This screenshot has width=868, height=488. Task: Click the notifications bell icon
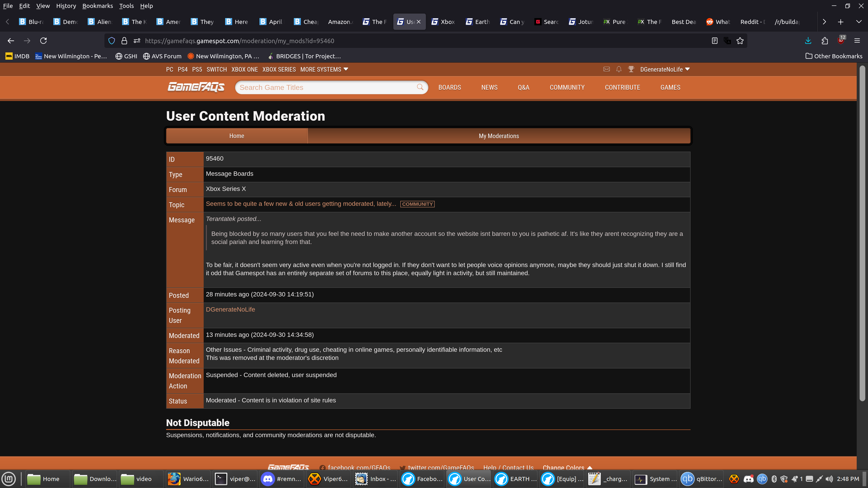point(619,69)
